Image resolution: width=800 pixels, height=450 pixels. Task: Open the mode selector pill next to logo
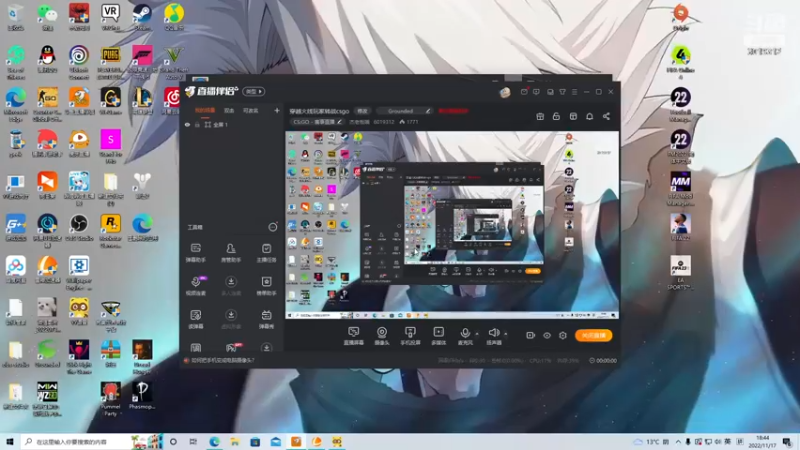(254, 91)
